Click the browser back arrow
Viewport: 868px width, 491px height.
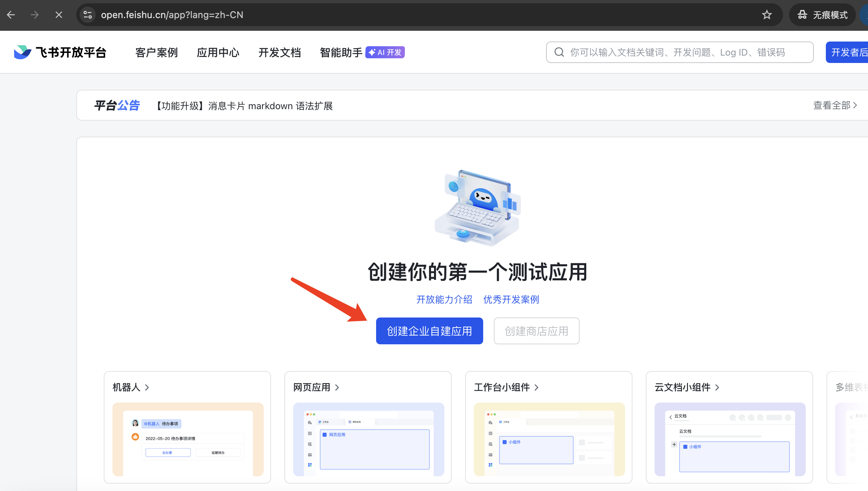(11, 15)
